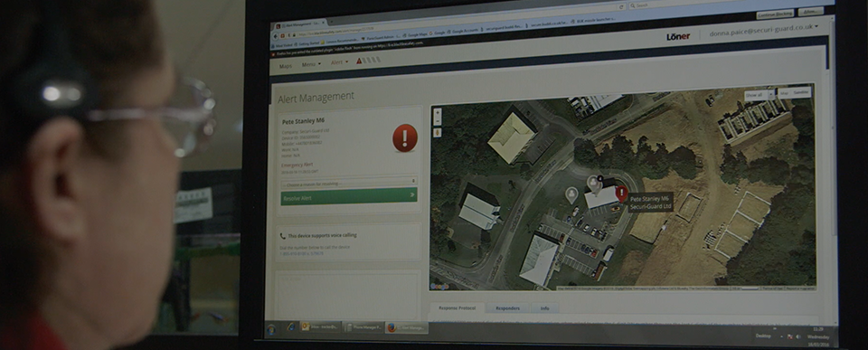Click the browser back arrow
The image size is (868, 350).
[276, 36]
